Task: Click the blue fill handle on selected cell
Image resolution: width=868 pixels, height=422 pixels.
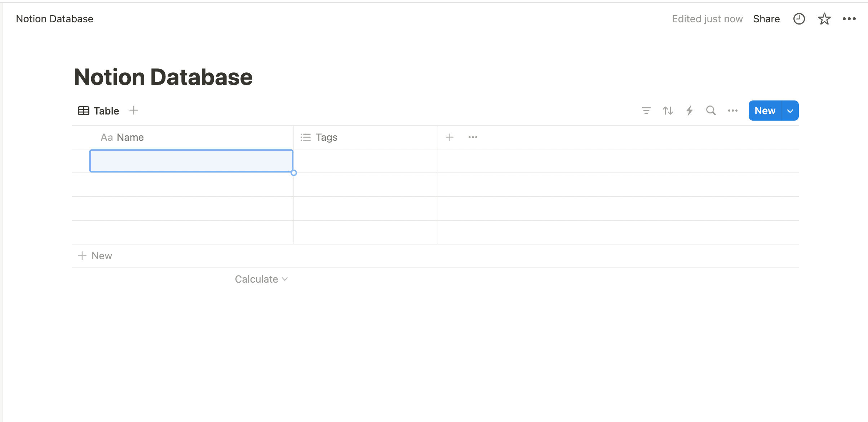Action: click(294, 173)
